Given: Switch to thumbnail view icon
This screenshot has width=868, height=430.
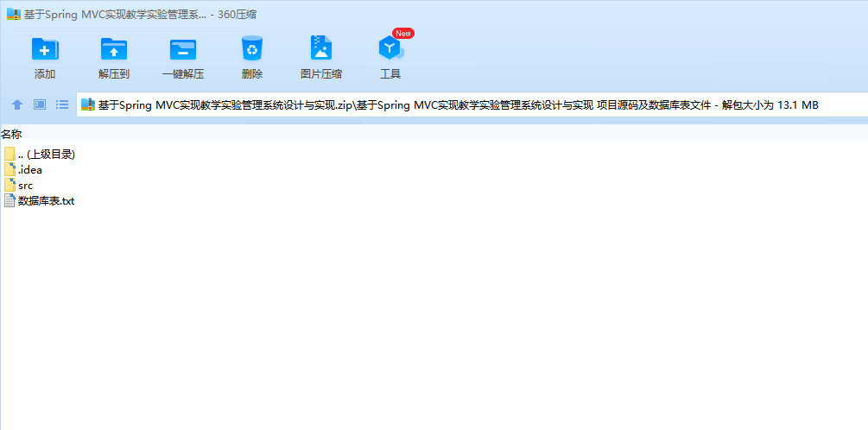Looking at the screenshot, I should click(40, 104).
